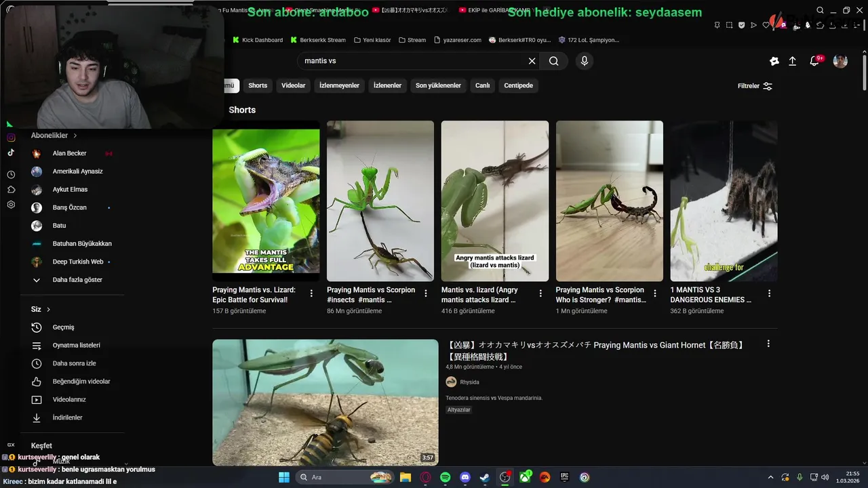Open Discord from the taskbar
The width and height of the screenshot is (868, 488).
point(465,477)
